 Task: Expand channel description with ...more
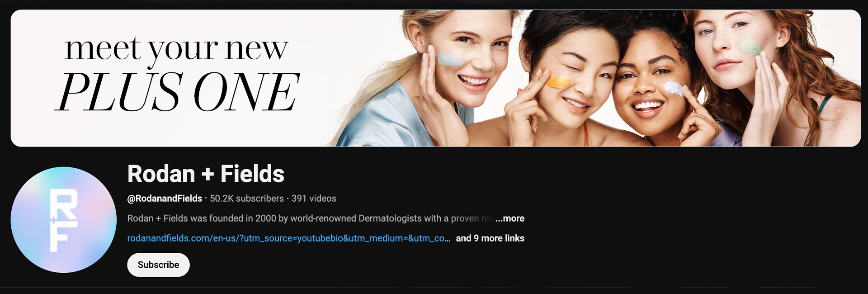pyautogui.click(x=510, y=218)
